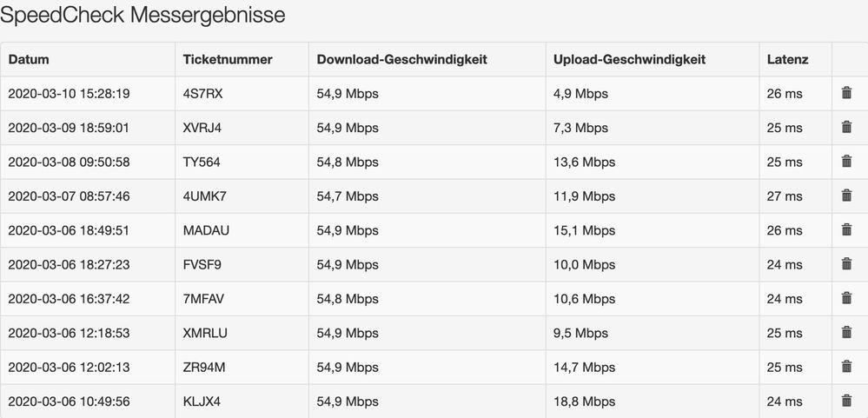The width and height of the screenshot is (868, 418).
Task: Delete the MADAU speed test result
Action: (x=846, y=229)
